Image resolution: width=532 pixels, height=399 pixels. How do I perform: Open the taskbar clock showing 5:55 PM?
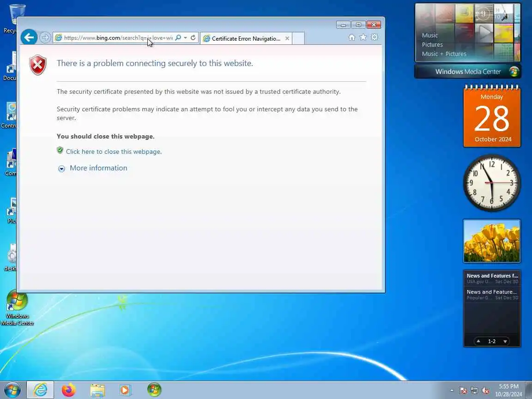508,390
